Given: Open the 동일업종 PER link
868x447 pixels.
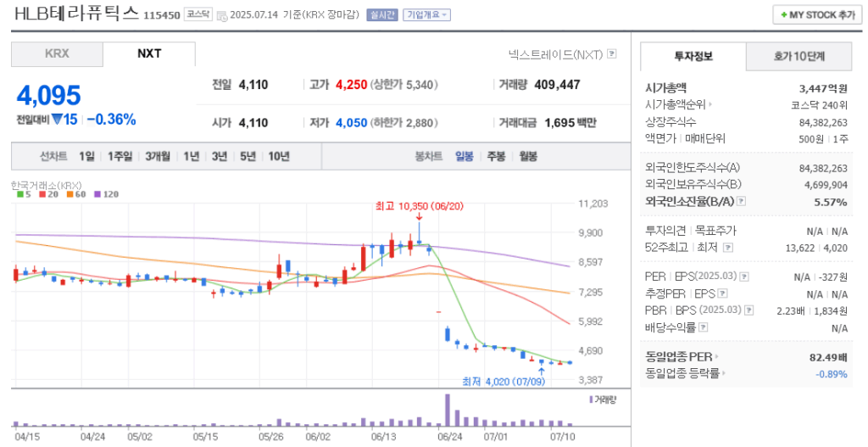Looking at the screenshot, I should pyautogui.click(x=682, y=357).
